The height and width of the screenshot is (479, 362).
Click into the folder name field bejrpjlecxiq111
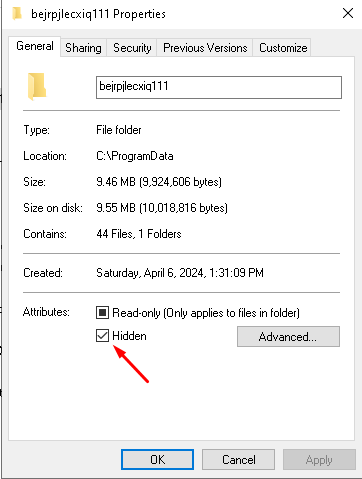219,87
